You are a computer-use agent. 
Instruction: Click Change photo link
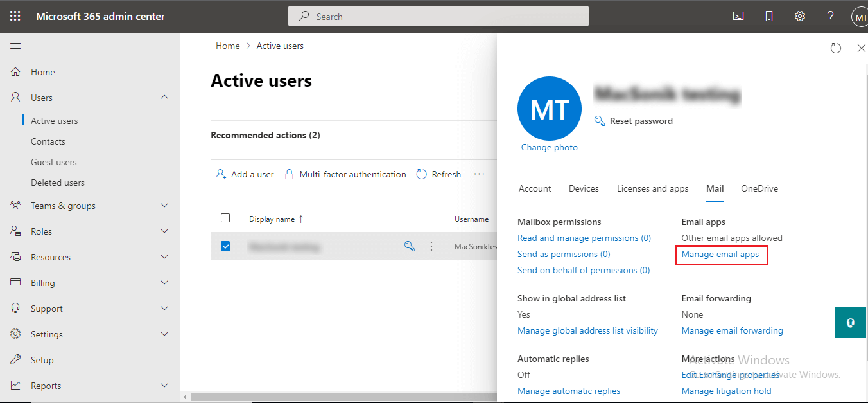click(x=550, y=147)
